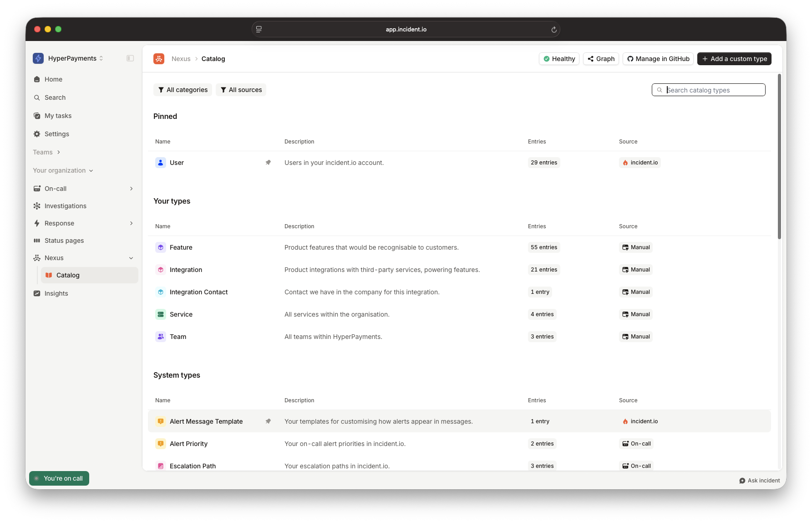Reload the page with refresh icon
812x523 pixels.
pos(554,30)
